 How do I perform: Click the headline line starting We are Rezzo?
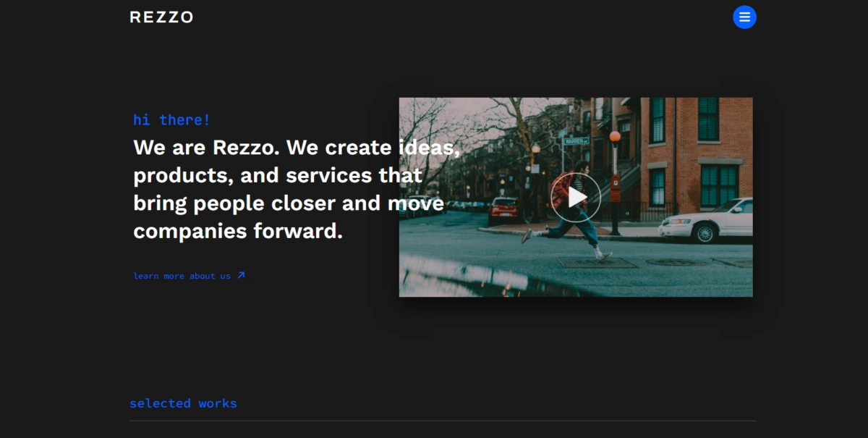(297, 148)
